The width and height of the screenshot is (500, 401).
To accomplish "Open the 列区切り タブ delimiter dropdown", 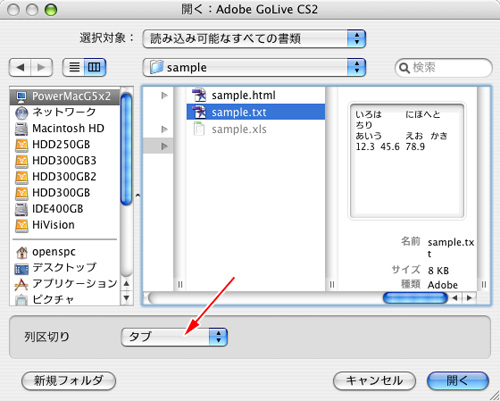I will pos(174,337).
